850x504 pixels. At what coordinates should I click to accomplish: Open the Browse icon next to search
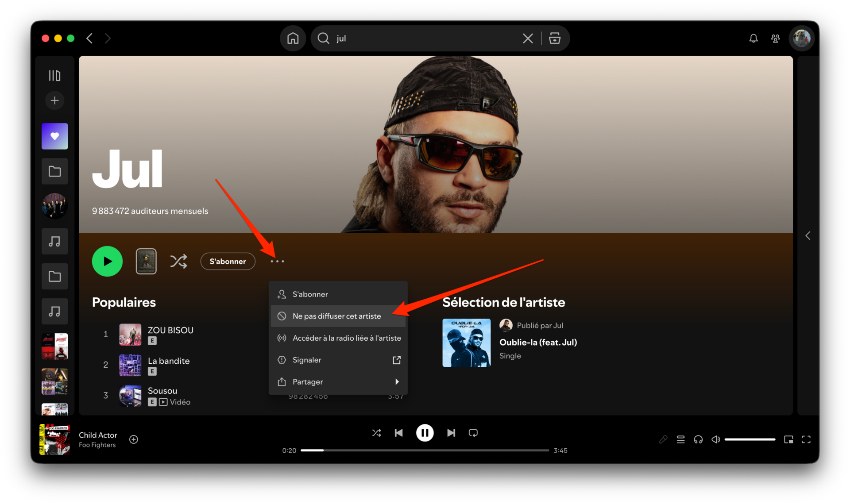tap(555, 38)
